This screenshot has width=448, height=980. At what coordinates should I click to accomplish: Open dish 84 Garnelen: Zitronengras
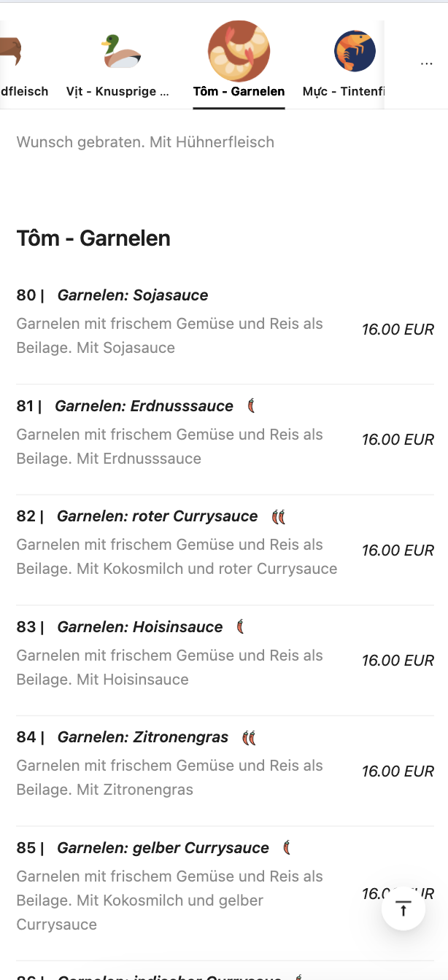[142, 737]
